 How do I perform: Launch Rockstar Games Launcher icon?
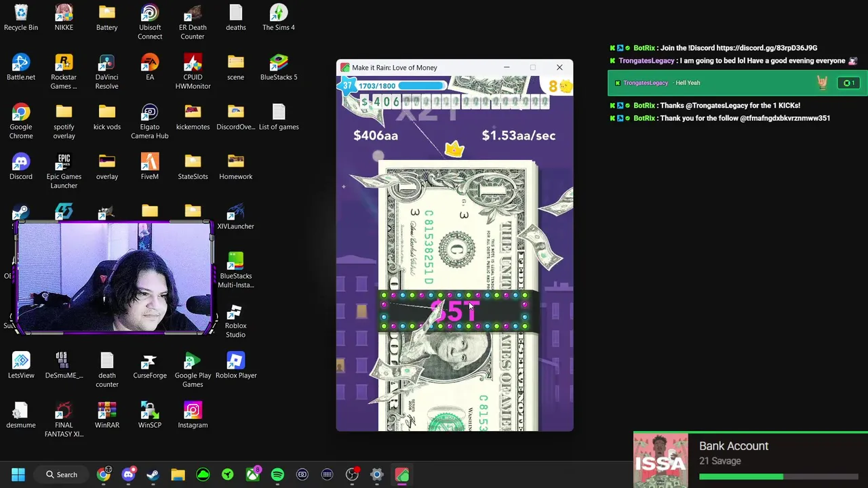pos(64,71)
